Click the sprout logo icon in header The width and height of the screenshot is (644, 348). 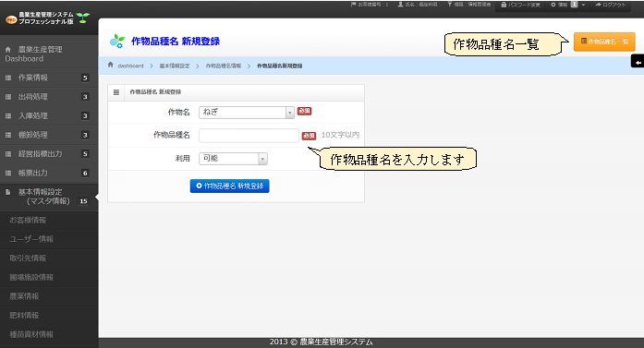click(83, 18)
